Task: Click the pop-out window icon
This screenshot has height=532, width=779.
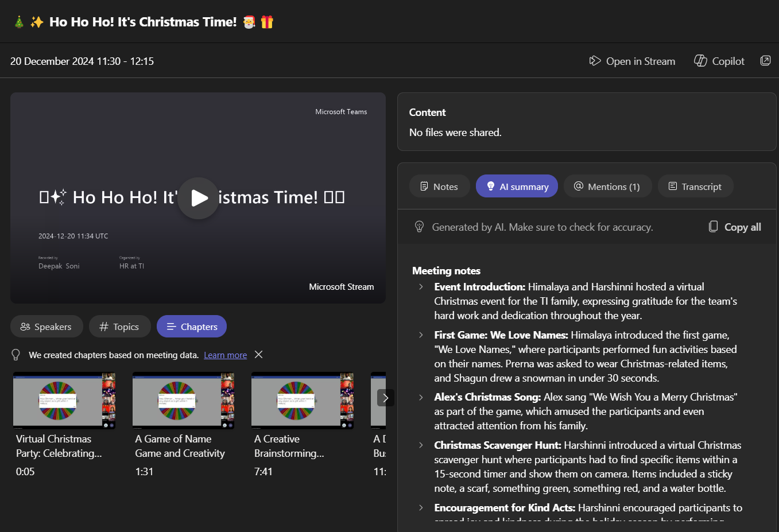Action: 765,60
